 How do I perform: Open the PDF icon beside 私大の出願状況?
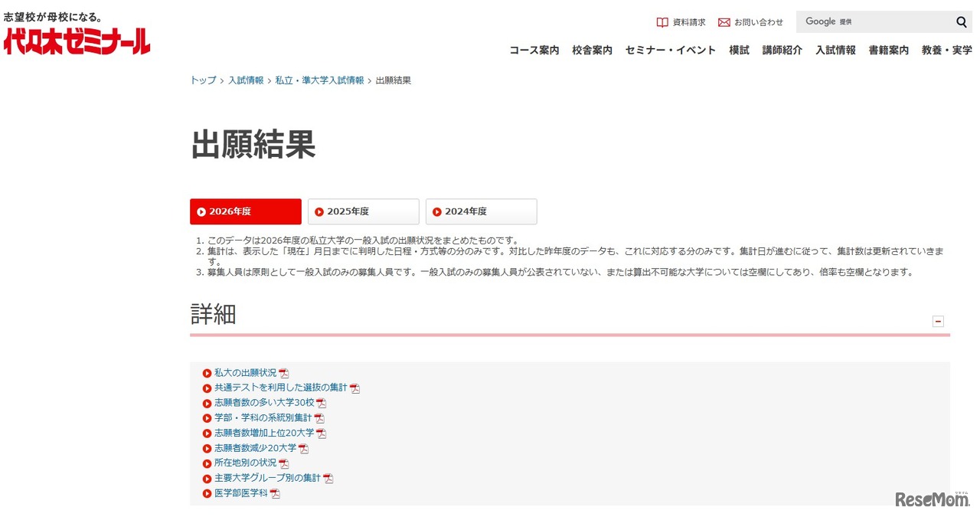pyautogui.click(x=284, y=372)
